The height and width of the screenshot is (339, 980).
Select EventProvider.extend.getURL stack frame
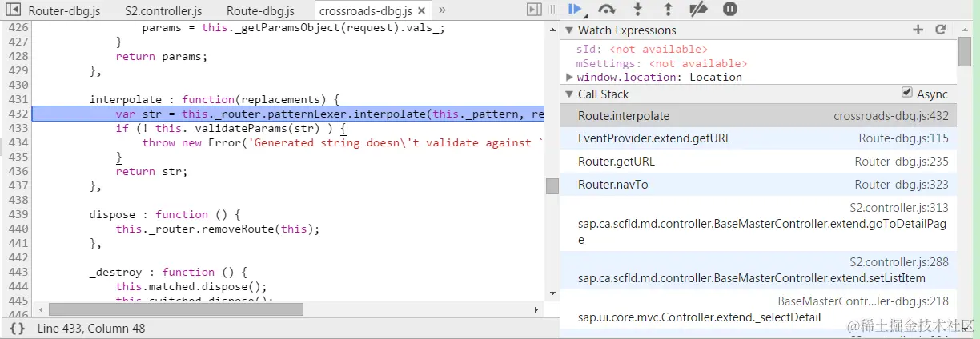(758, 138)
